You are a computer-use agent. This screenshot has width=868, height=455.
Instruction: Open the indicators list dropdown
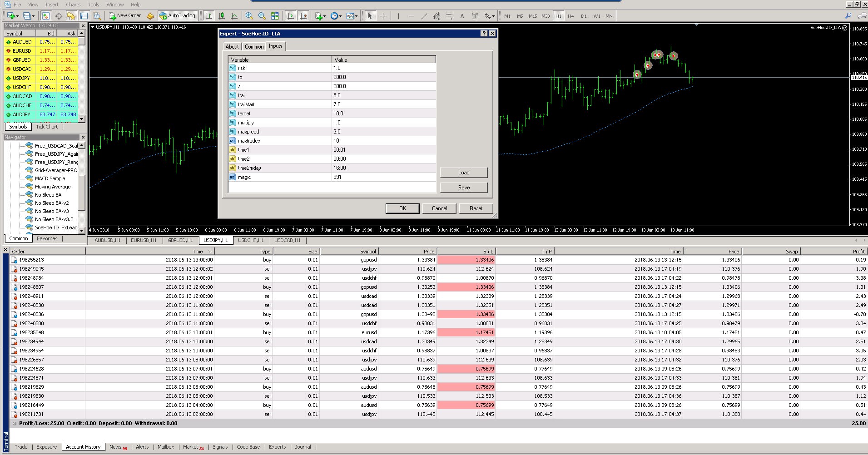(320, 16)
